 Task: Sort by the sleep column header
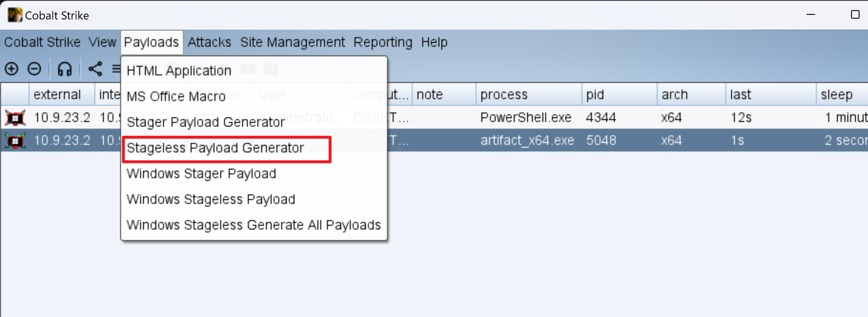tap(842, 94)
